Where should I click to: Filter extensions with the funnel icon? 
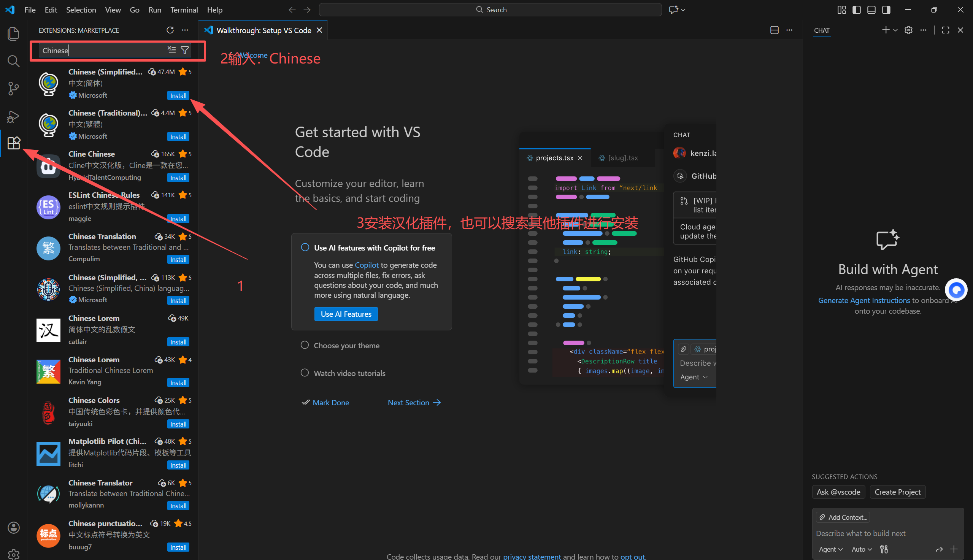(x=185, y=50)
